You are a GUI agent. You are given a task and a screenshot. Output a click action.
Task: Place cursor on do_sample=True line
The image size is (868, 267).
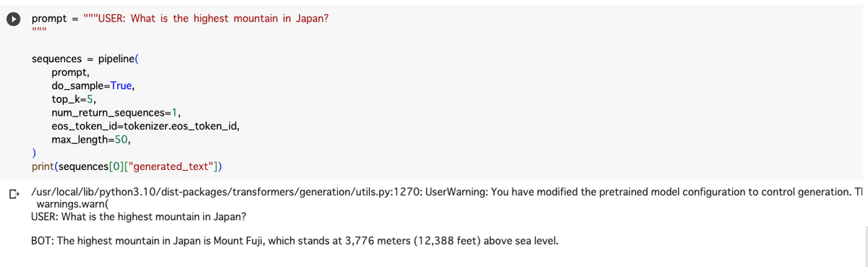[93, 85]
